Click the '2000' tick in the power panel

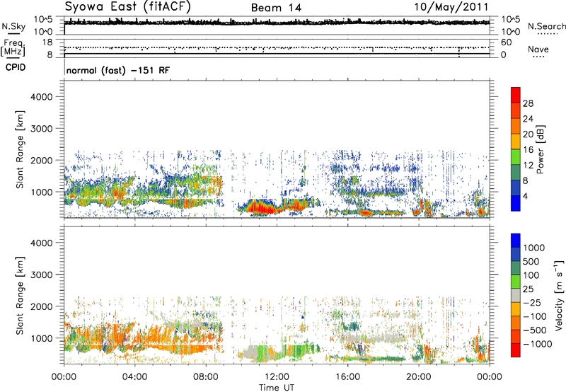coord(42,160)
